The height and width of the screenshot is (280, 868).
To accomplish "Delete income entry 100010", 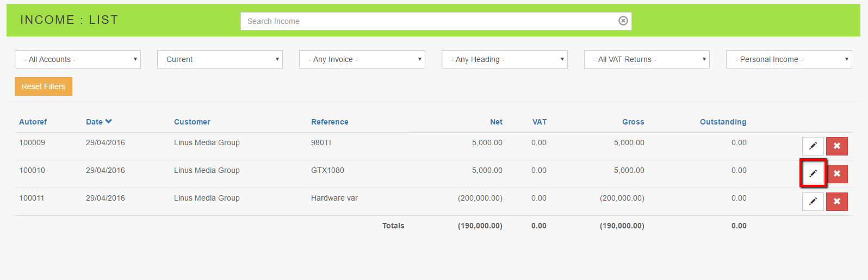I will [x=836, y=173].
